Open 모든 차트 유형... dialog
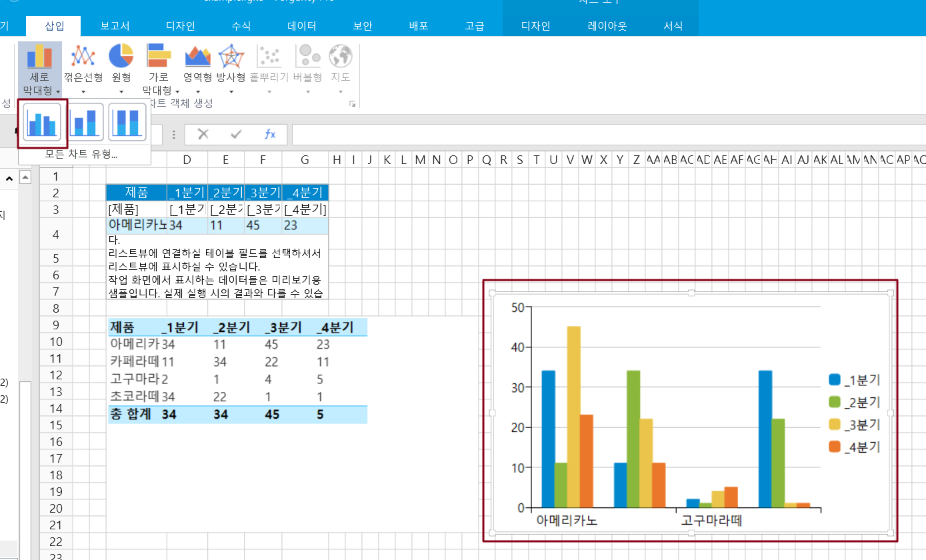926x560 pixels. click(81, 155)
